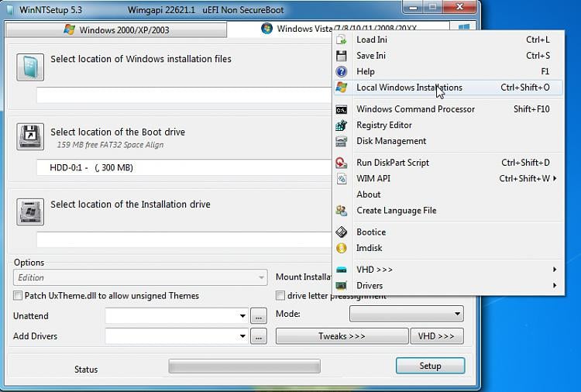The height and width of the screenshot is (392, 581).
Task: Open the About menu entry
Action: 449,194
